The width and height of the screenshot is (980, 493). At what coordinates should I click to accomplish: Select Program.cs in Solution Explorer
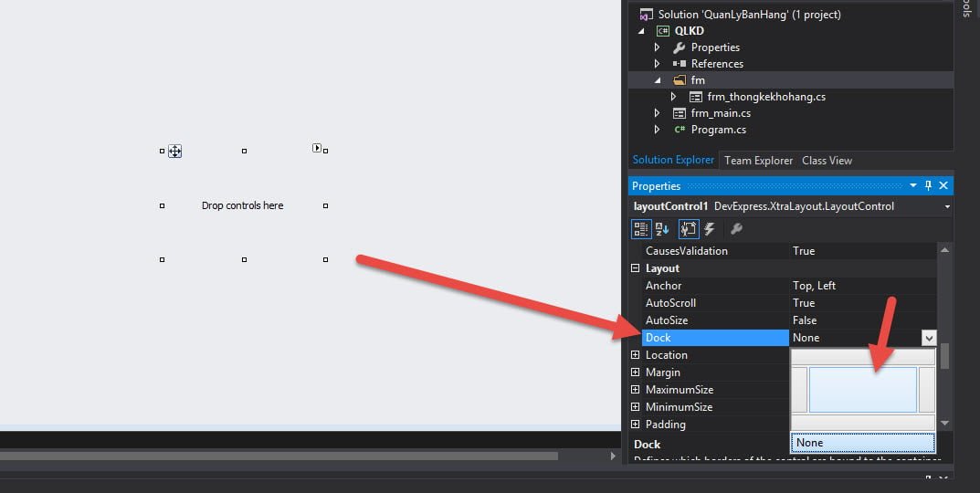[718, 130]
